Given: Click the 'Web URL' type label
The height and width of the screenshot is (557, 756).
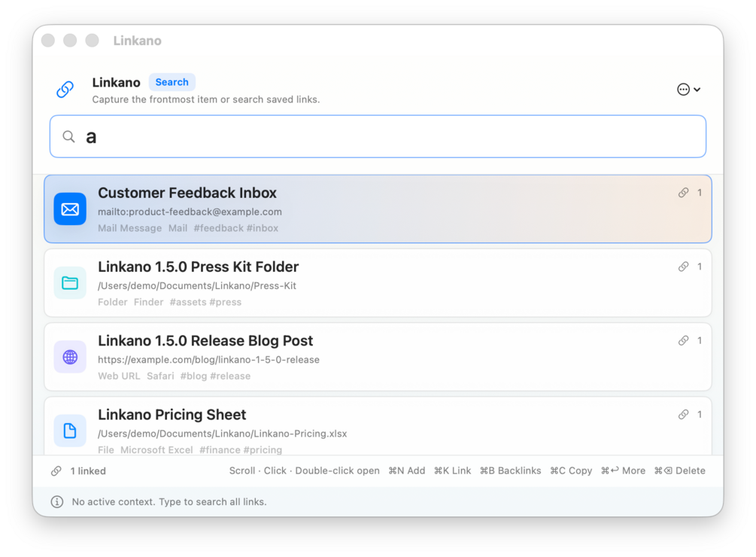Looking at the screenshot, I should pos(119,376).
